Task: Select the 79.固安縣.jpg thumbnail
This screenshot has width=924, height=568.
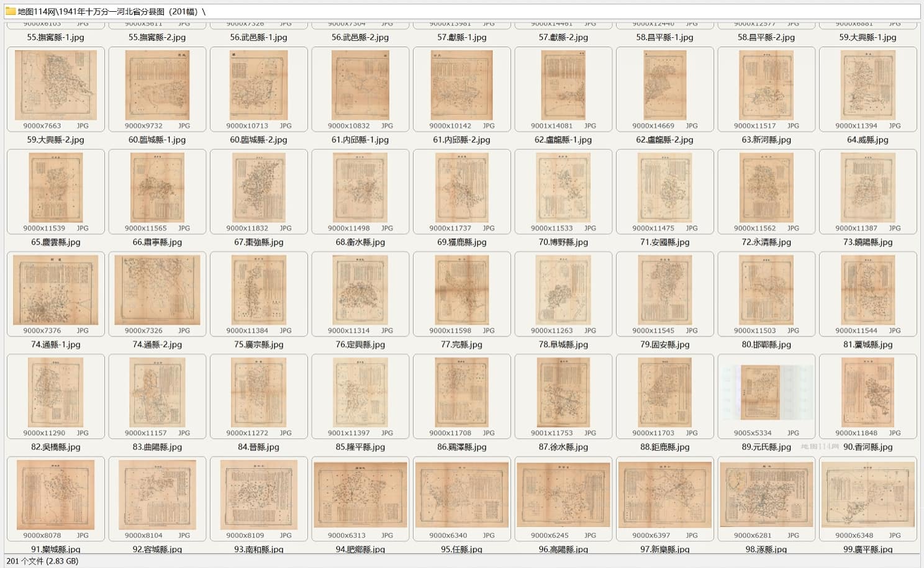Action: (x=665, y=291)
